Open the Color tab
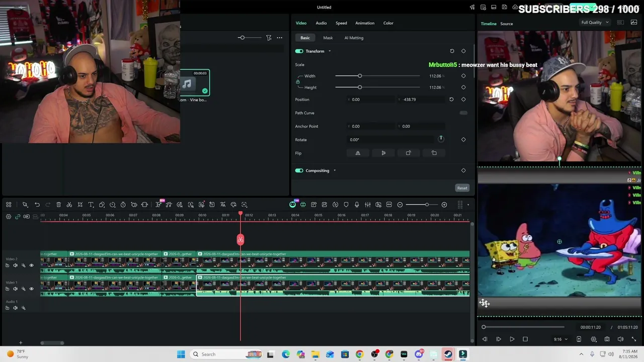The image size is (644, 362). pos(388,23)
